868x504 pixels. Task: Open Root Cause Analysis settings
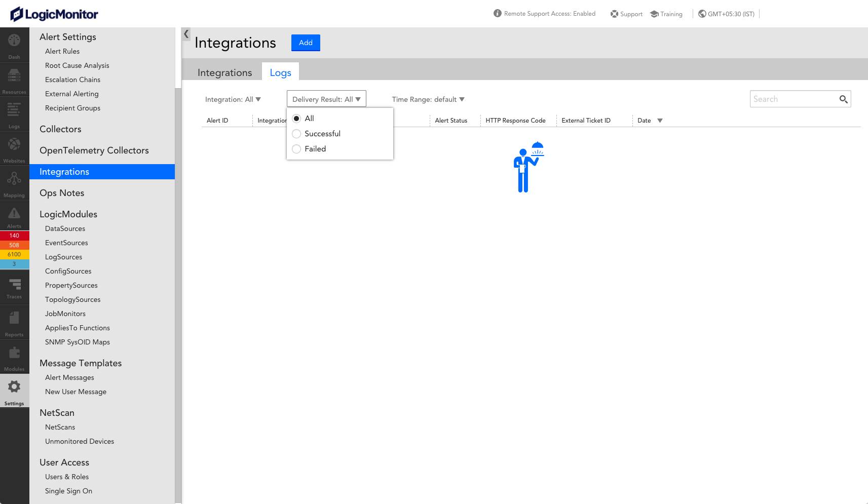pyautogui.click(x=77, y=65)
